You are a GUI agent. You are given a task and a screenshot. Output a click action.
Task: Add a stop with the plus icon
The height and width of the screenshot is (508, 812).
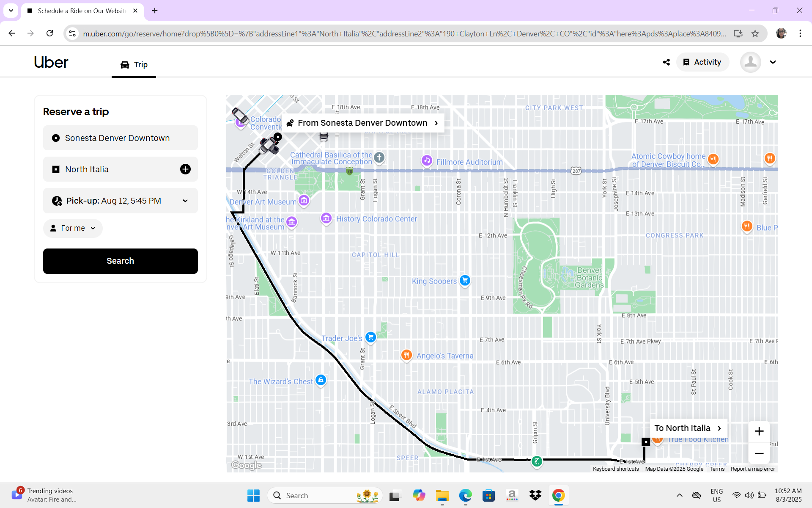[185, 169]
